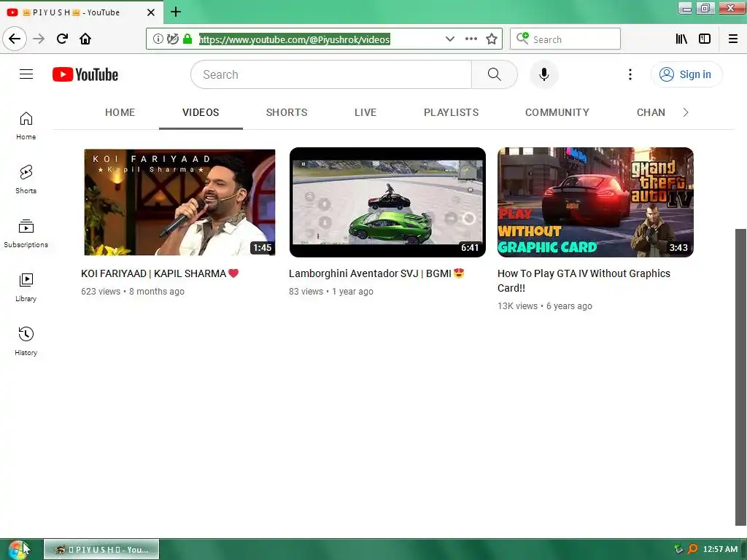Screen dimensions: 747x560
Task: Open the cut-off CHAN tab
Action: pos(651,112)
